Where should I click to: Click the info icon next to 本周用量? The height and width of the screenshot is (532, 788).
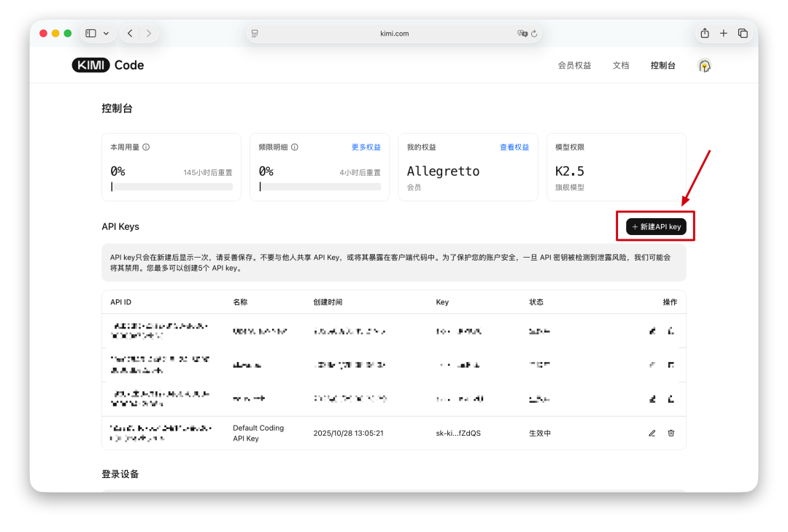tap(145, 147)
